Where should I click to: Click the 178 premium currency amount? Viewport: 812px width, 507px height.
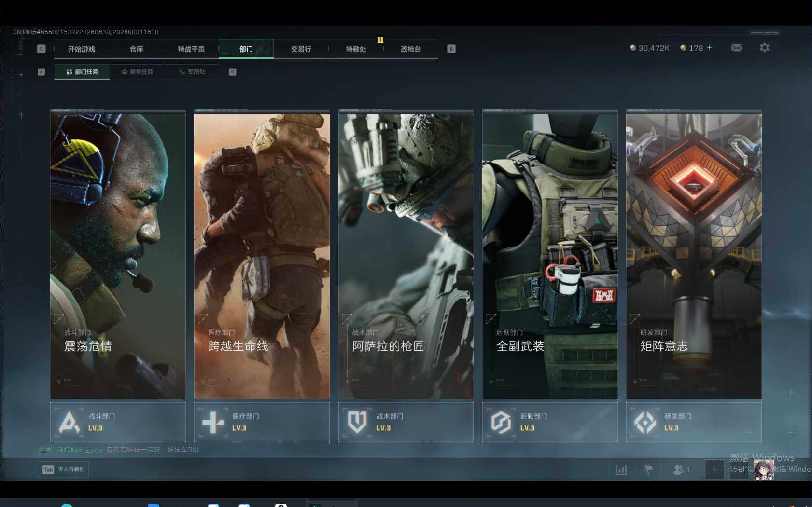[x=696, y=48]
